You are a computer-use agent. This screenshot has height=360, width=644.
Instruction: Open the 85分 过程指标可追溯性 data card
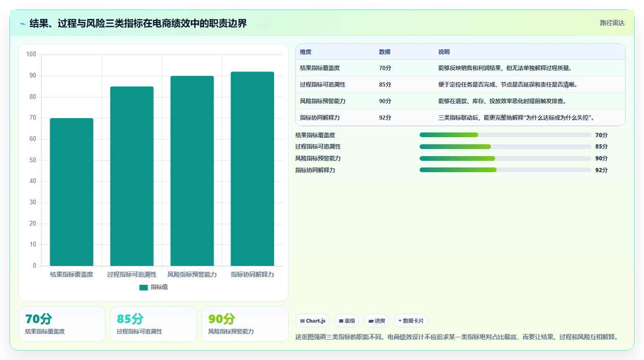point(154,324)
